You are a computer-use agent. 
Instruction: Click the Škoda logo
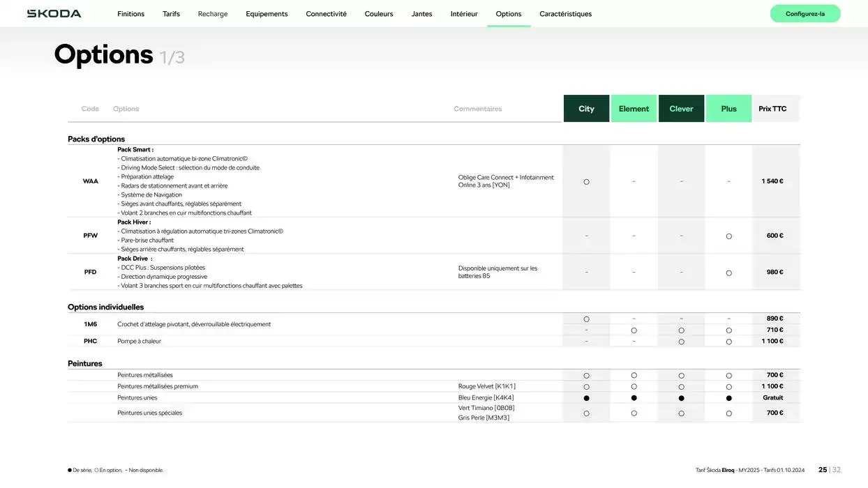54,14
